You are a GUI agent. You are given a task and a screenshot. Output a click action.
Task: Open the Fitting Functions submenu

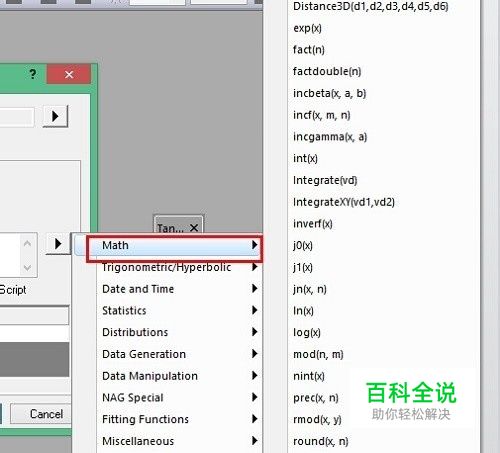click(x=180, y=419)
